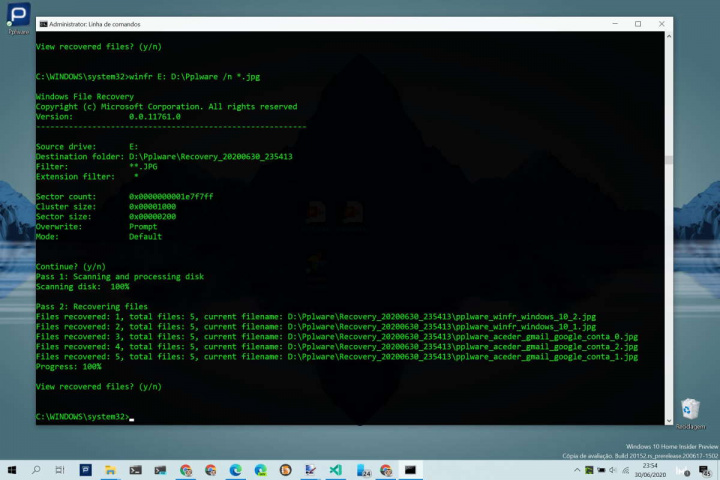Select the active Command Prompt taskbar button
720x480 pixels.
pos(410,469)
